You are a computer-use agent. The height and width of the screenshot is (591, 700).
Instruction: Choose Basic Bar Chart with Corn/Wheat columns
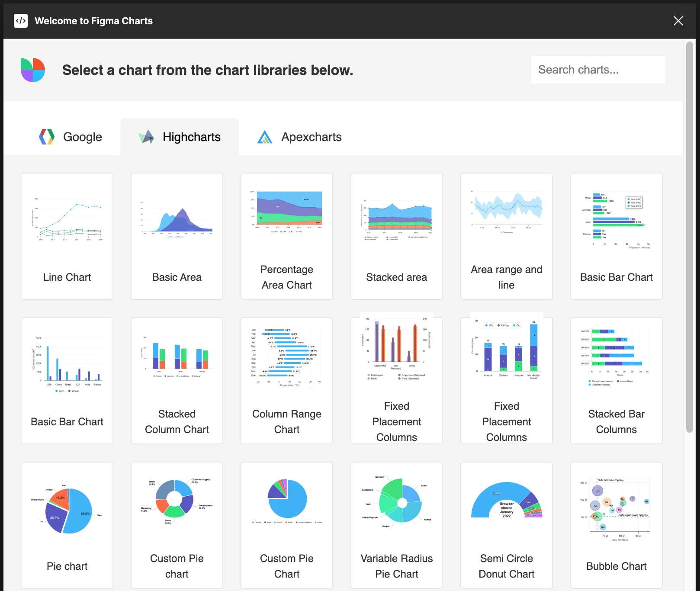point(67,381)
